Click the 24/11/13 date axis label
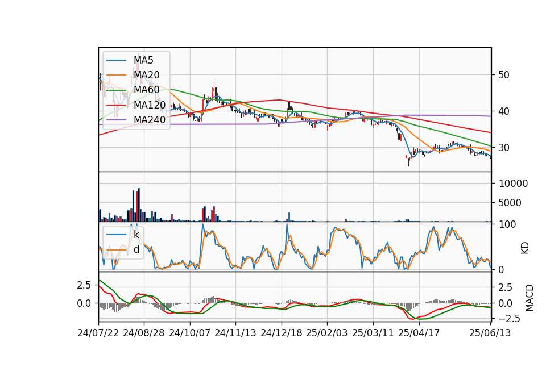Viewport: 546px width, 392px height. [x=235, y=333]
